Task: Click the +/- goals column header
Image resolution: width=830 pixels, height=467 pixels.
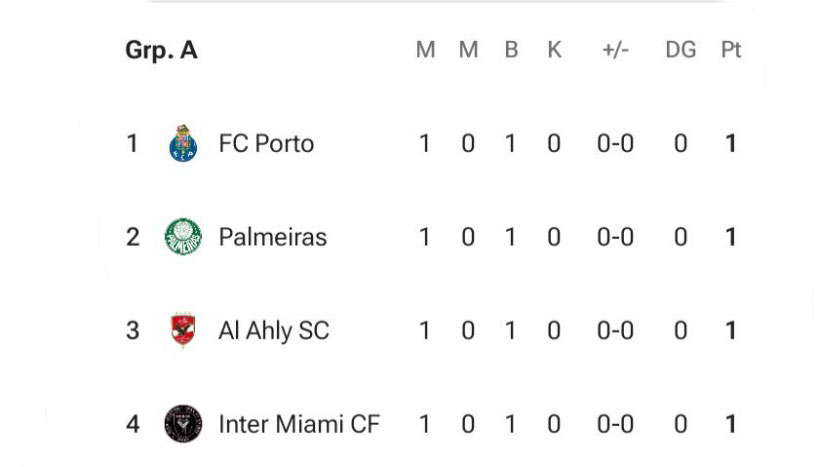Action: 615,50
